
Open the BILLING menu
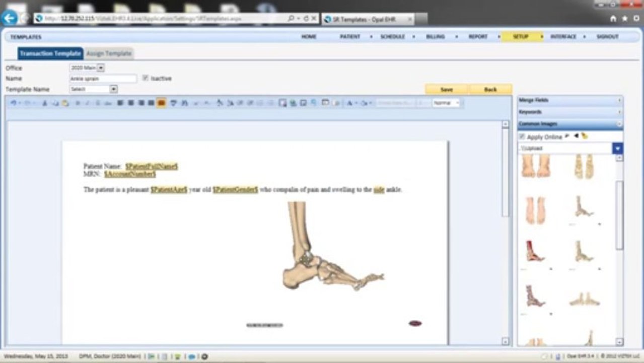436,37
